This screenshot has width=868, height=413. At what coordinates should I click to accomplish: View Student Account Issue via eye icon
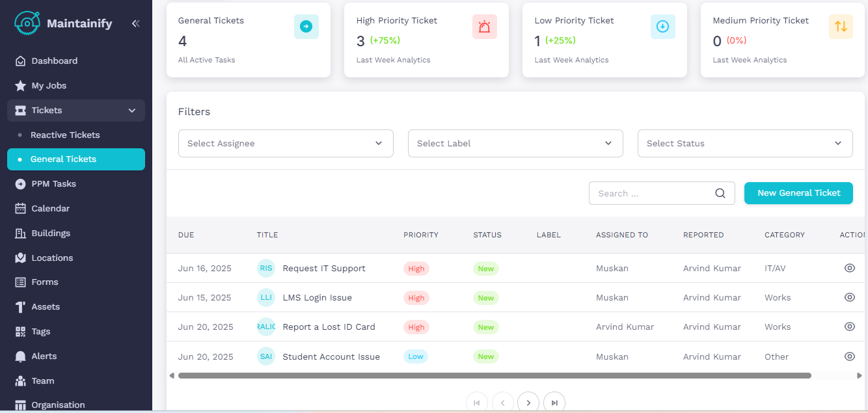point(849,356)
